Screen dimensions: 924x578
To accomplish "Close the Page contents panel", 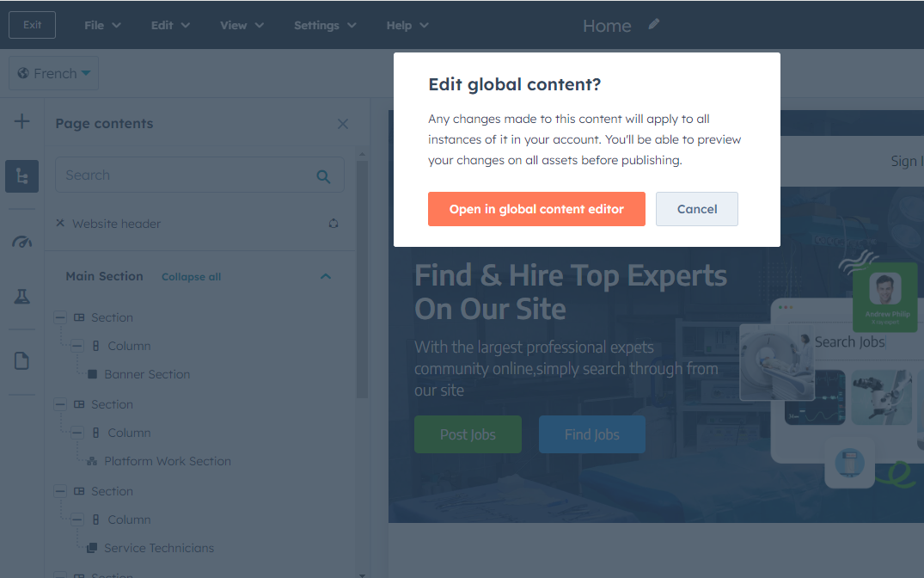I will [x=343, y=124].
